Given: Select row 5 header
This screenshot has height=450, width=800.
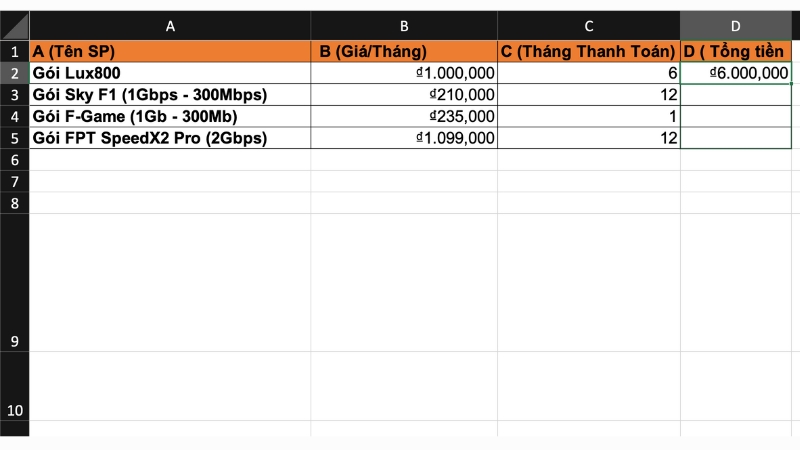Looking at the screenshot, I should (14, 138).
